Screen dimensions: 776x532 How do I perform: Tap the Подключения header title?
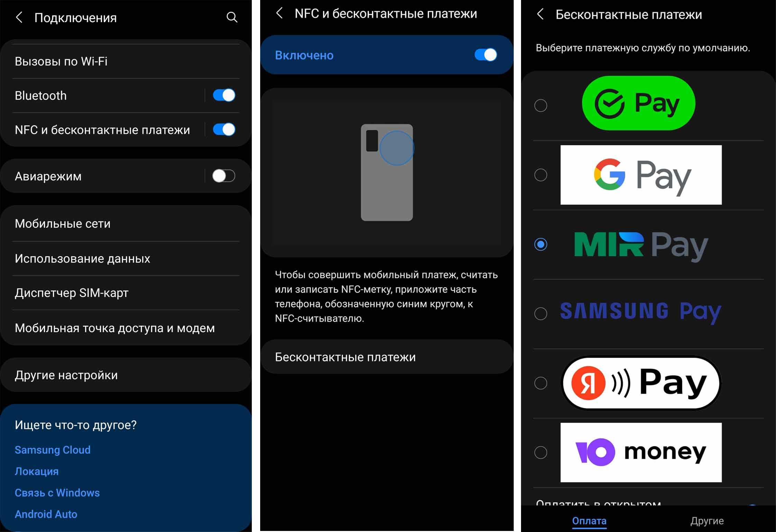(75, 18)
